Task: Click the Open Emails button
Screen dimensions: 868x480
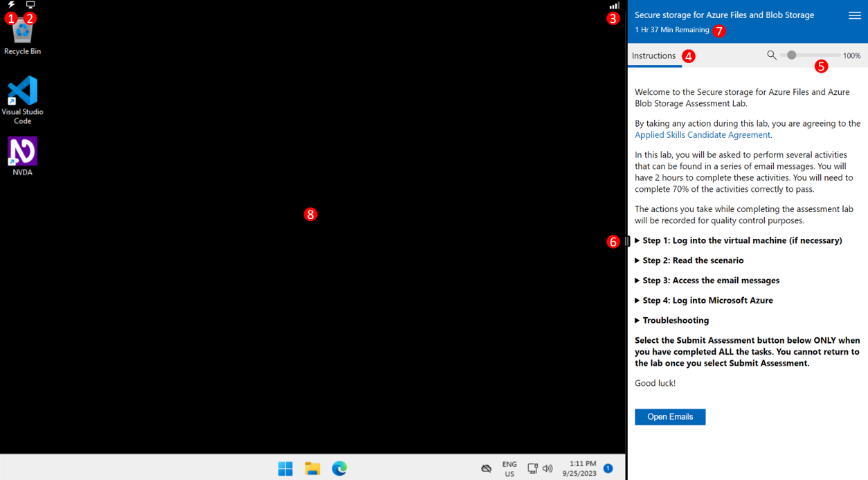Action: [x=670, y=417]
